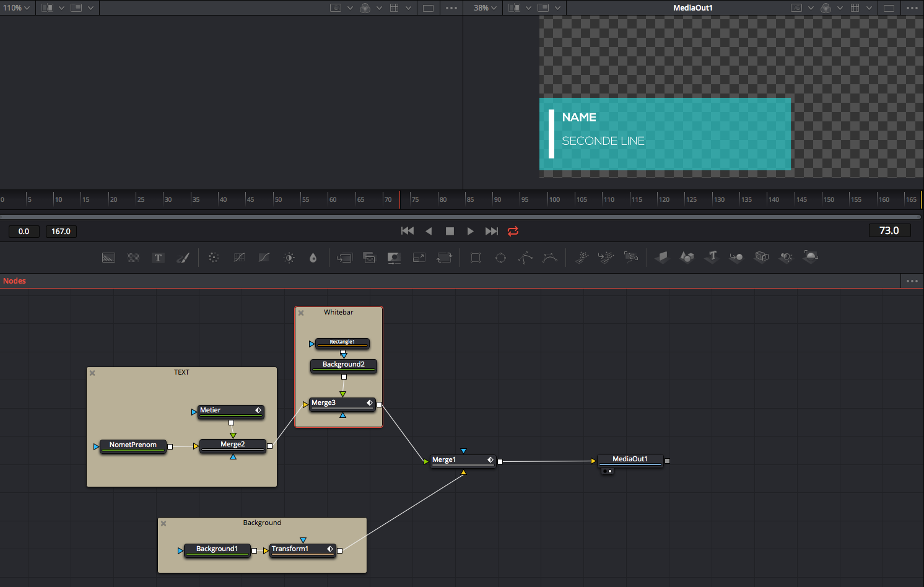This screenshot has width=924, height=587.
Task: Open the left viewer options menu
Action: [x=451, y=8]
